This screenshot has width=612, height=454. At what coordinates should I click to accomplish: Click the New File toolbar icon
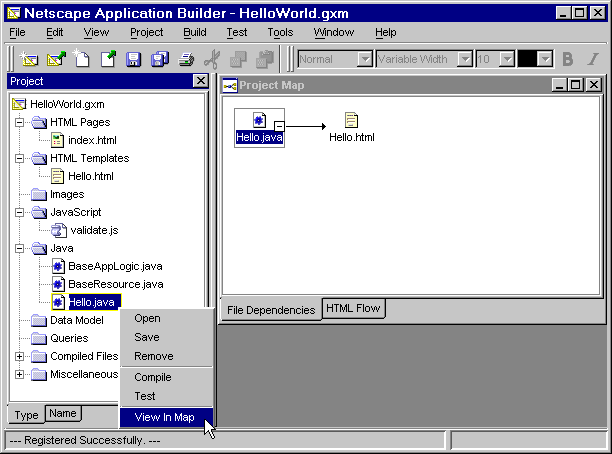point(82,59)
